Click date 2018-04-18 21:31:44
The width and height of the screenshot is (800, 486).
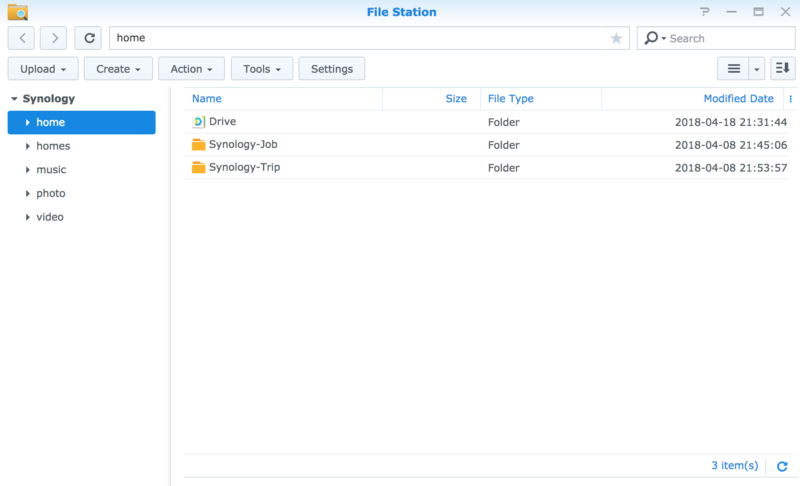click(x=731, y=122)
